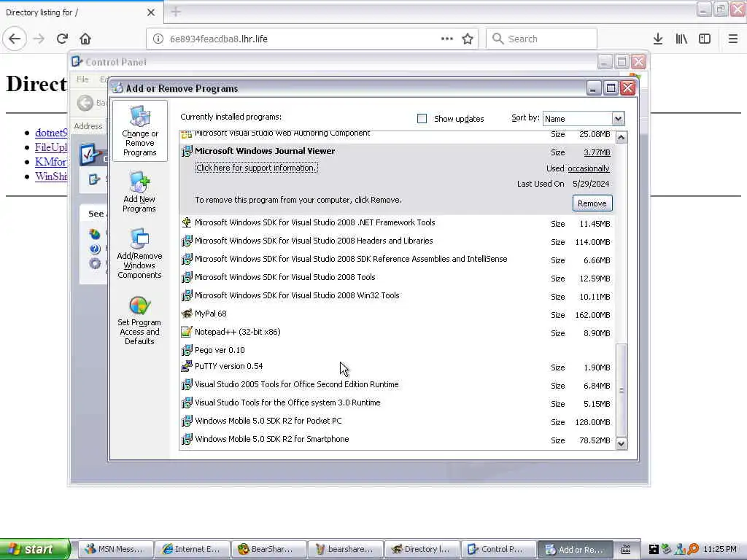Viewport: 747px width, 560px height.
Task: Click the Pego ver 0.10 icon
Action: pyautogui.click(x=187, y=350)
